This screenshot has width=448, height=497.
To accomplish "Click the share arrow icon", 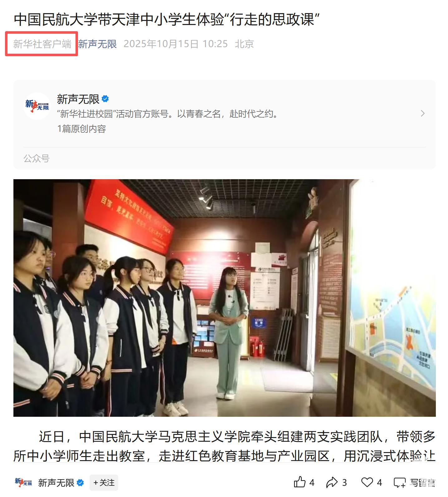I will click(332, 483).
